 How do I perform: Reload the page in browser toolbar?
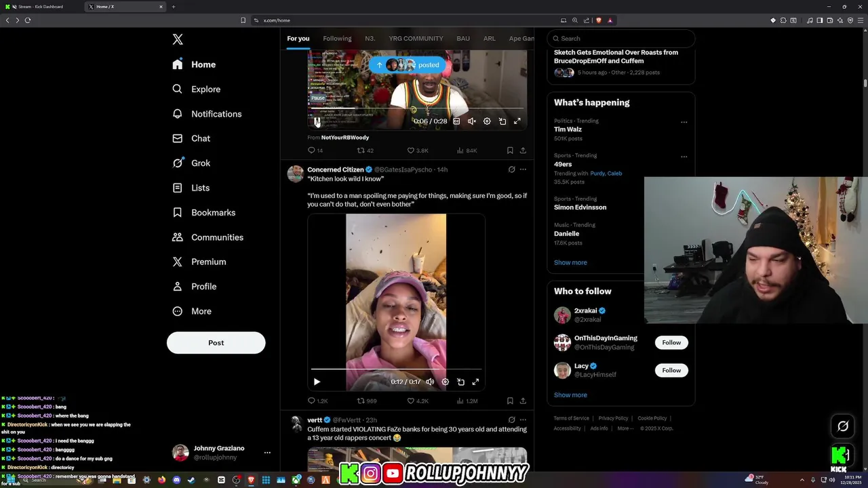click(x=28, y=20)
